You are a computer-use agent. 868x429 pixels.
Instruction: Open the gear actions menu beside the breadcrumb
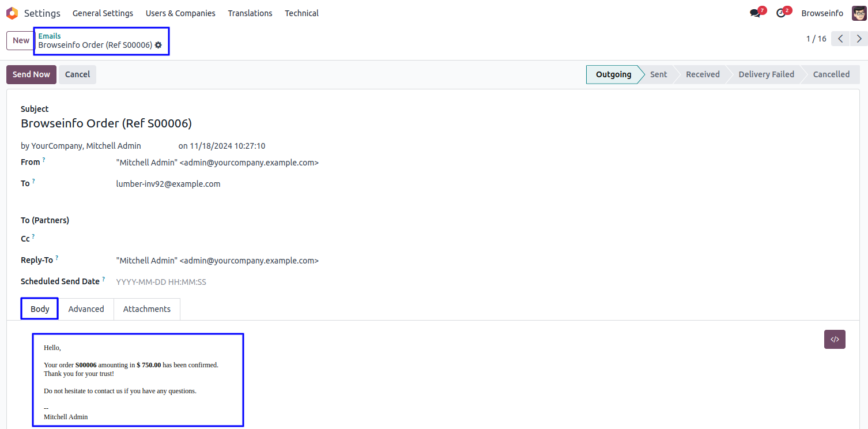tap(158, 45)
